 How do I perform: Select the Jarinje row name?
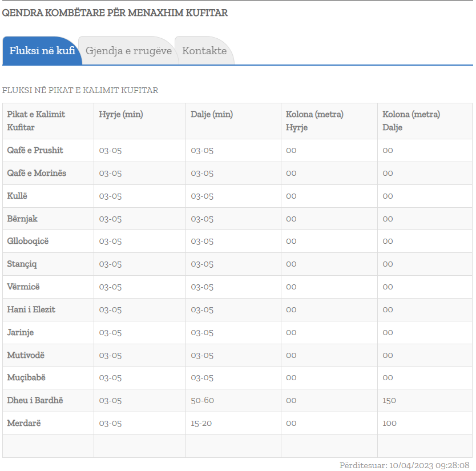[20, 332]
